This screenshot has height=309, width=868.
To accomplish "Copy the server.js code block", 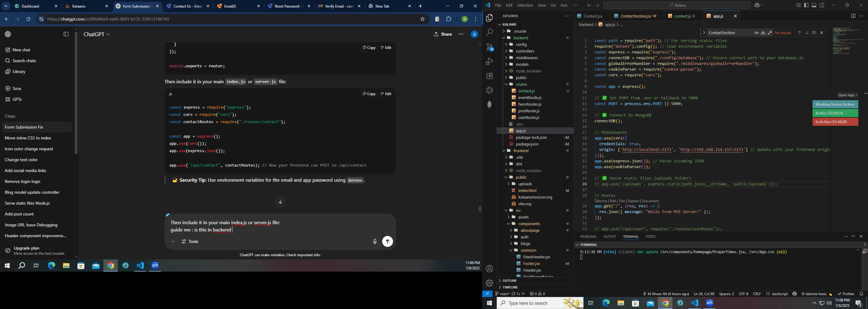I will tap(369, 94).
